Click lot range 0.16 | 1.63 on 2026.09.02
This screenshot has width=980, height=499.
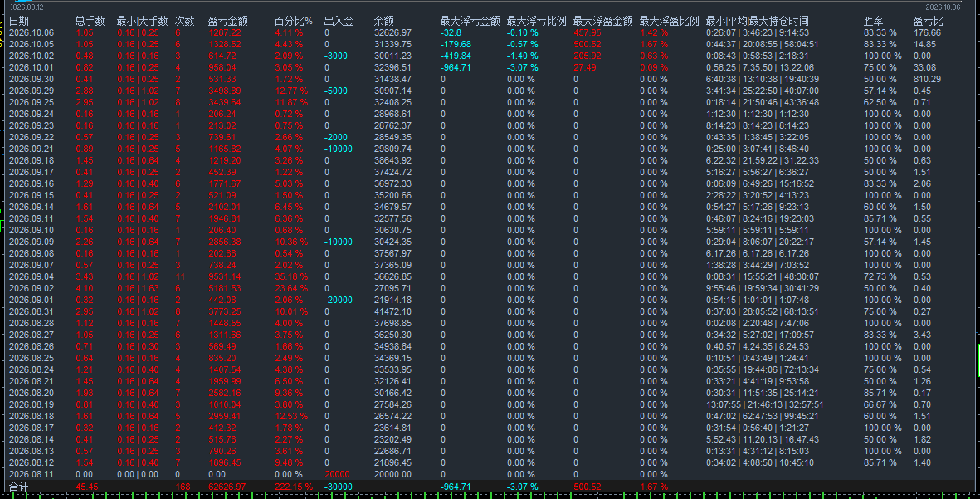click(138, 288)
